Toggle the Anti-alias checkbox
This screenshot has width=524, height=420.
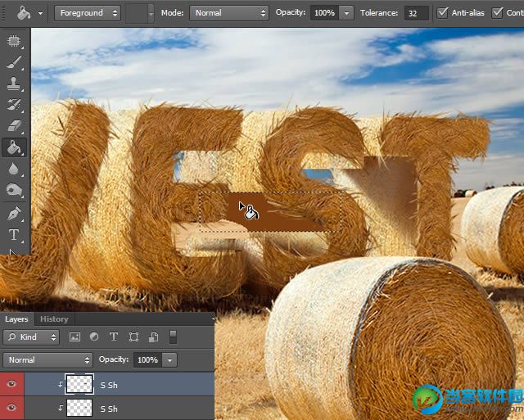point(443,13)
